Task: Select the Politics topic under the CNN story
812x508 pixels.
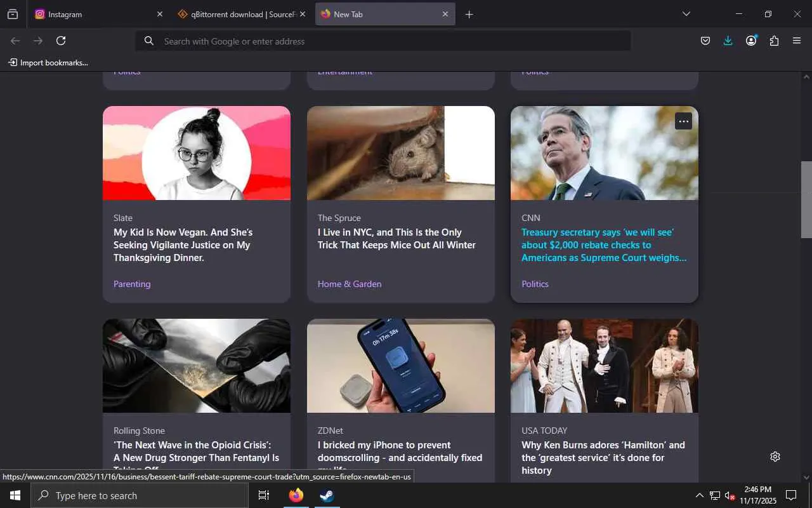Action: (535, 284)
